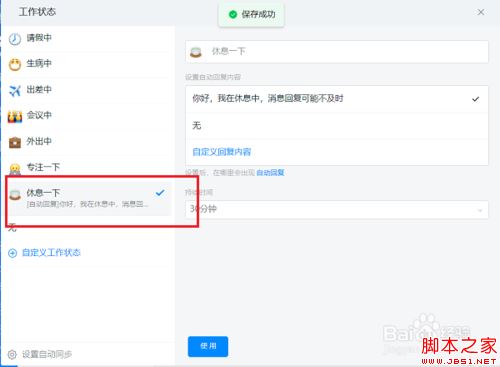Click the briefcase icon beside 外出中
This screenshot has height=367, width=500.
[x=15, y=142]
